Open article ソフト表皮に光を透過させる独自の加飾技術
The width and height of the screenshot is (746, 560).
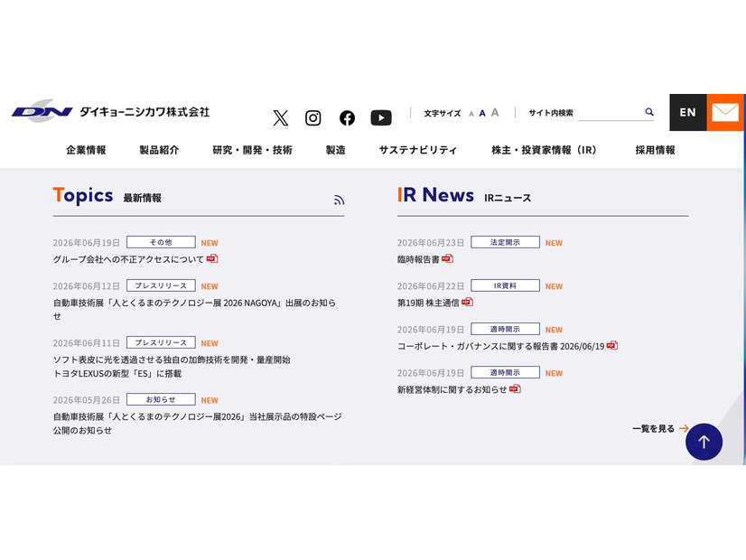[172, 367]
